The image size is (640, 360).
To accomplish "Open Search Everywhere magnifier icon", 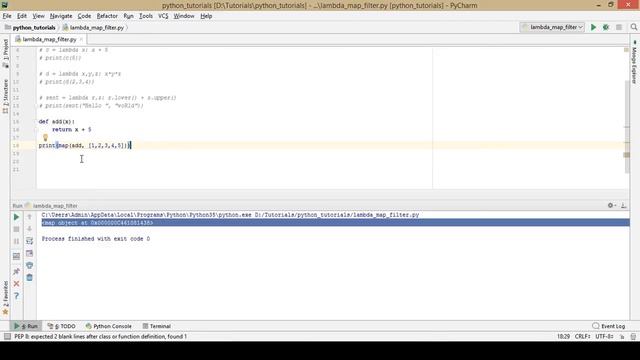I will 633,27.
